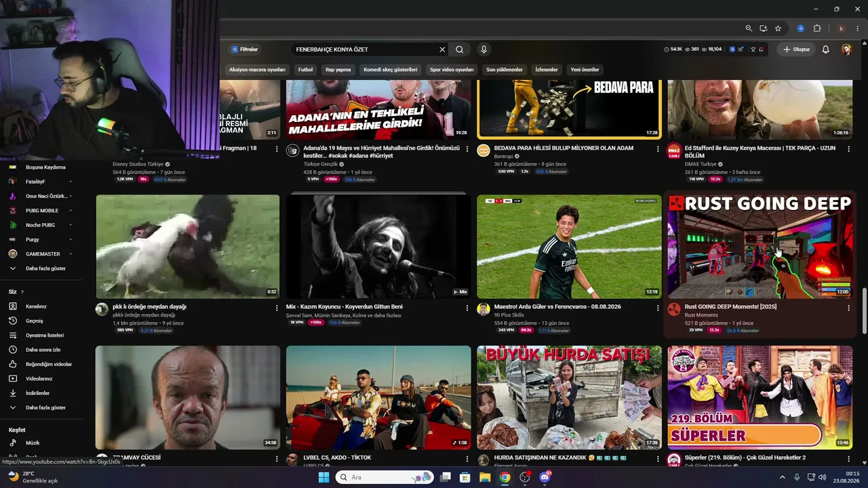Open İndirilenler download icon in sidebar
This screenshot has width=868, height=488.
click(12, 393)
